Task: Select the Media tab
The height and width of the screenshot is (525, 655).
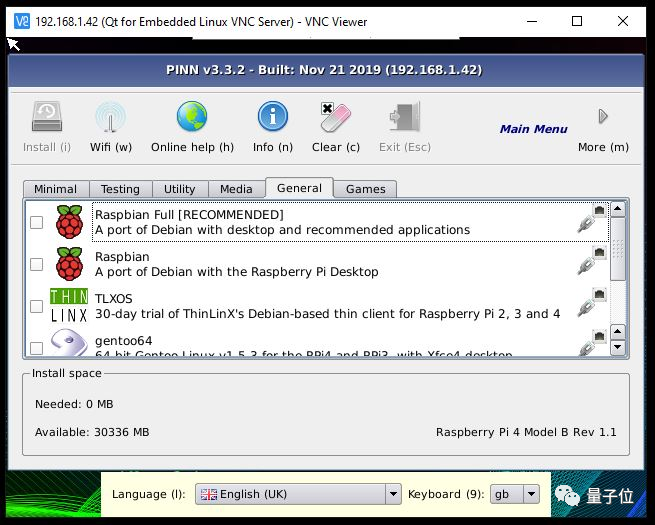Action: 236,189
